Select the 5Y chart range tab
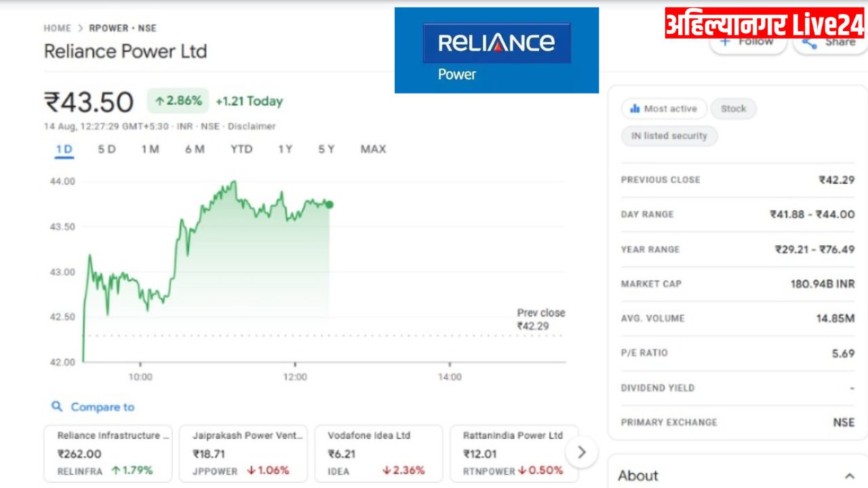 pos(326,149)
